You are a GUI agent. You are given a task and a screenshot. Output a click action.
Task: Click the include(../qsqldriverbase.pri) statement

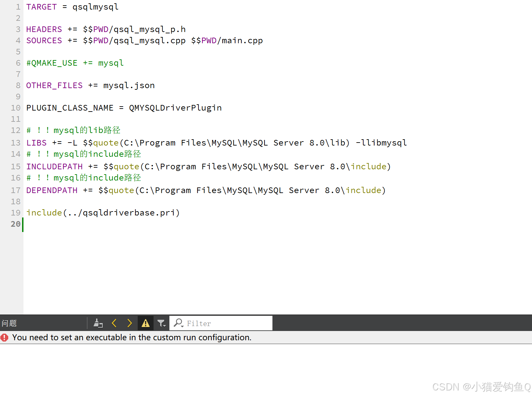coord(103,213)
